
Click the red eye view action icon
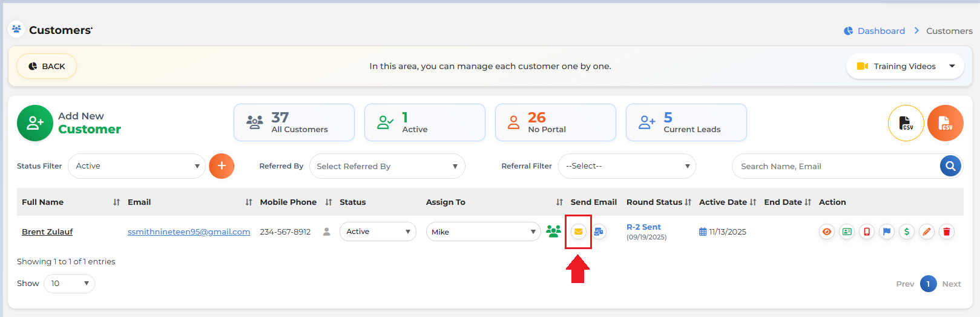827,232
